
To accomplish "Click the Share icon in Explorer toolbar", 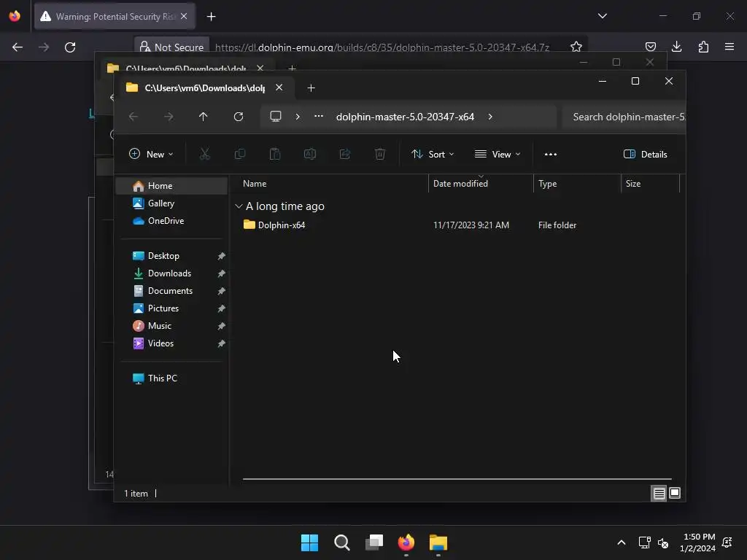I will pos(345,154).
